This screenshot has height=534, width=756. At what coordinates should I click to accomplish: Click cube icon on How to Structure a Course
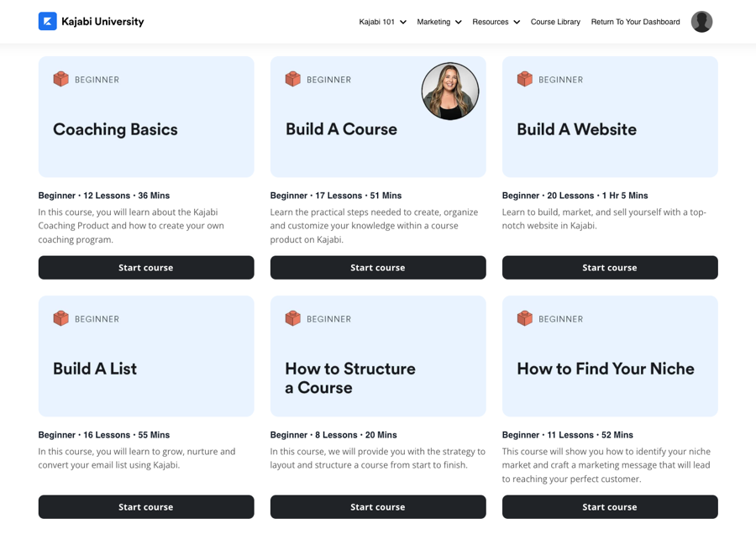click(292, 318)
